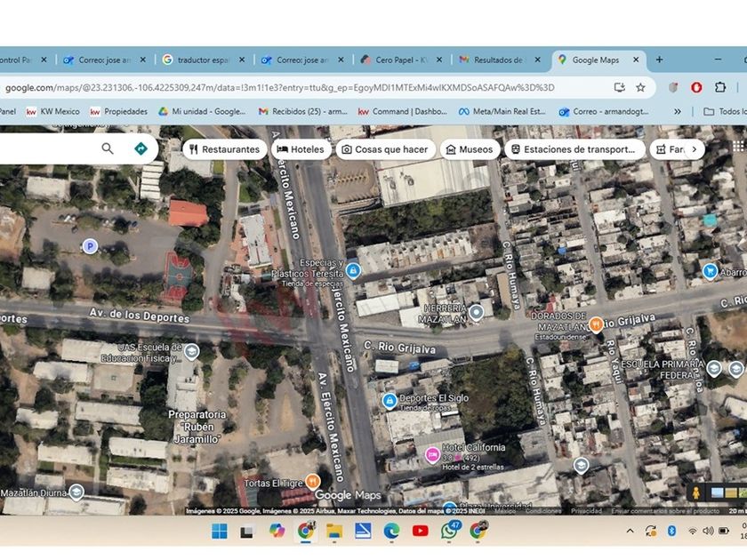This screenshot has width=747, height=560.
Task: Select the Dorados de Mazatlán restaurant pin
Action: tap(596, 323)
